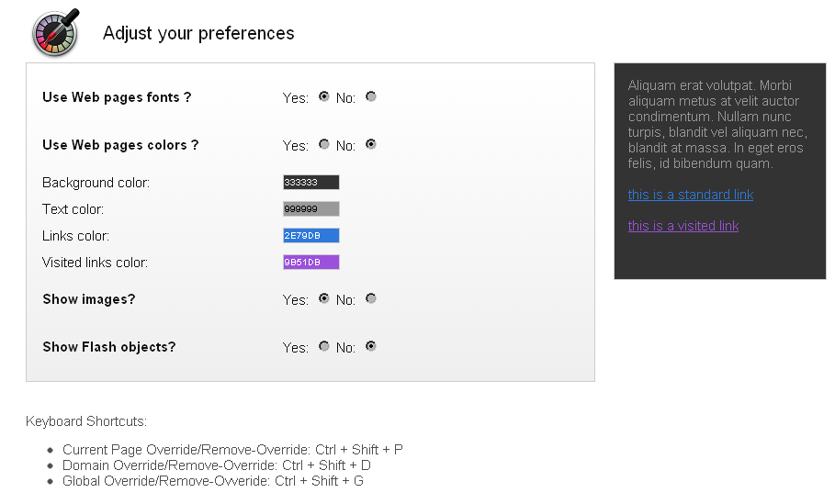Screen dimensions: 835x504
Task: Select Yes for Use Web pages fonts
Action: (323, 96)
